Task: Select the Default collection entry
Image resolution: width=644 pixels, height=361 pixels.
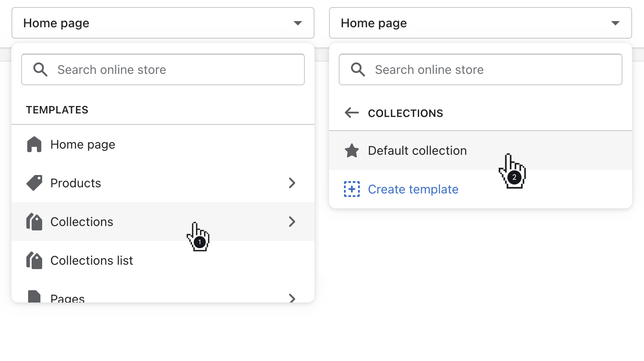Action: click(x=417, y=150)
